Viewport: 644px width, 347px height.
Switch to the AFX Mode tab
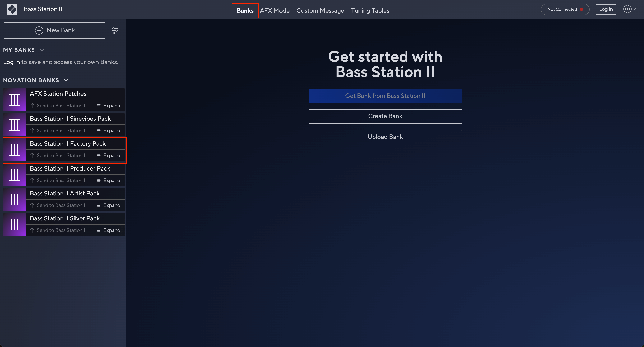(x=275, y=11)
